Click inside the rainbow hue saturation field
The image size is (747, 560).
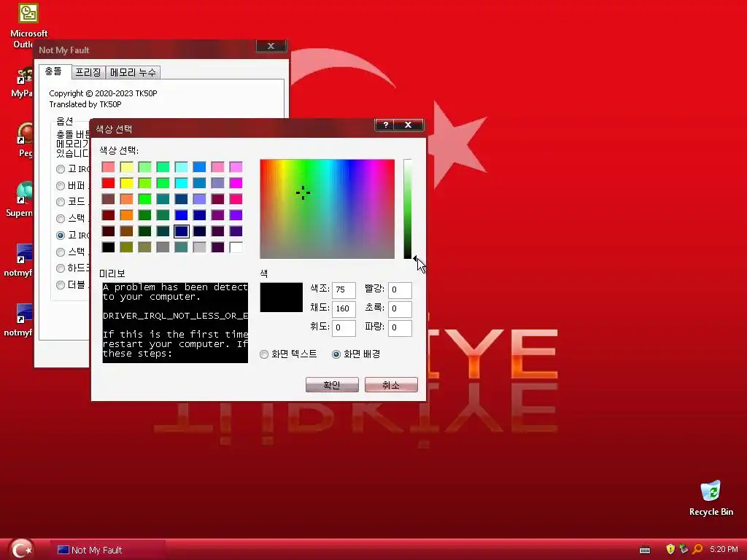328,209
